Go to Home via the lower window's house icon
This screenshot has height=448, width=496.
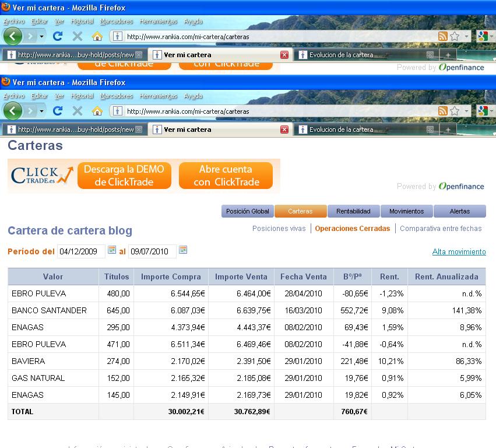97,111
